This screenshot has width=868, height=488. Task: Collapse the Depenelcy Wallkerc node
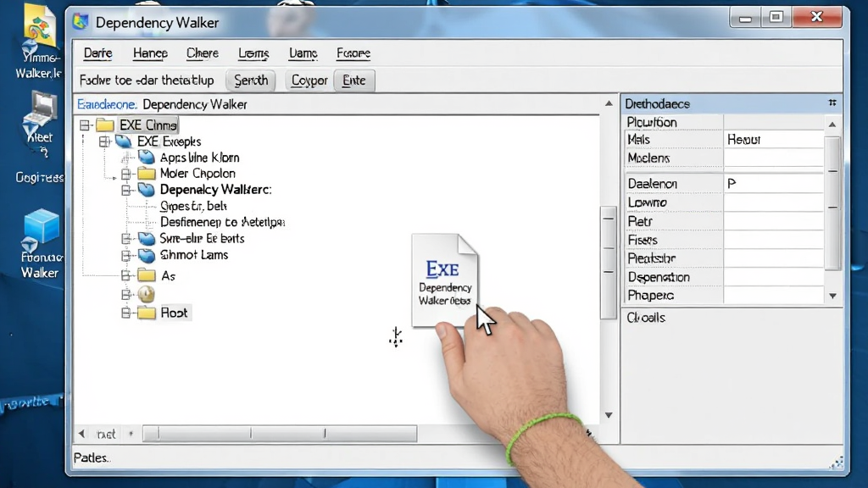pyautogui.click(x=125, y=190)
